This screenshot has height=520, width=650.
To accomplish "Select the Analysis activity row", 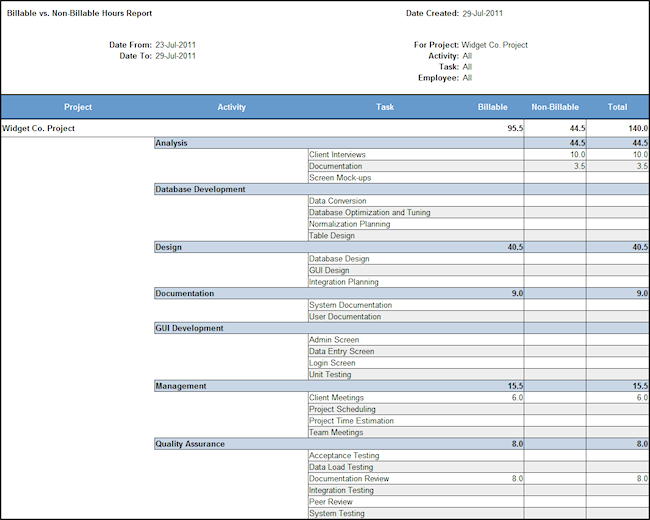I will coord(401,143).
